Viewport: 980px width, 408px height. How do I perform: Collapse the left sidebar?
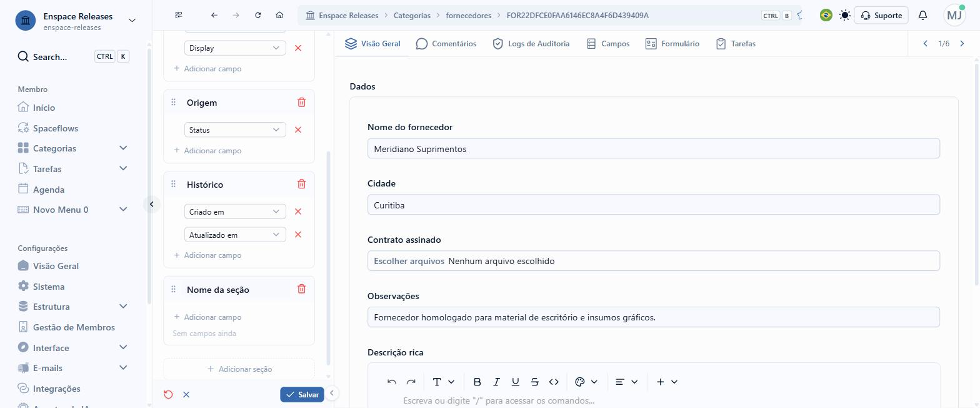[151, 204]
